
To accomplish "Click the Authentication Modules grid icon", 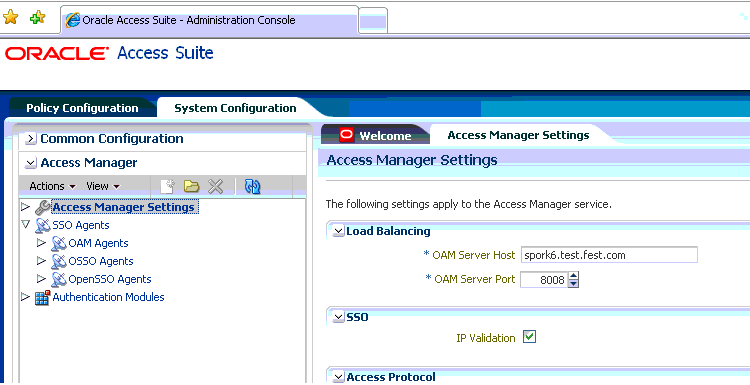I will coord(43,298).
